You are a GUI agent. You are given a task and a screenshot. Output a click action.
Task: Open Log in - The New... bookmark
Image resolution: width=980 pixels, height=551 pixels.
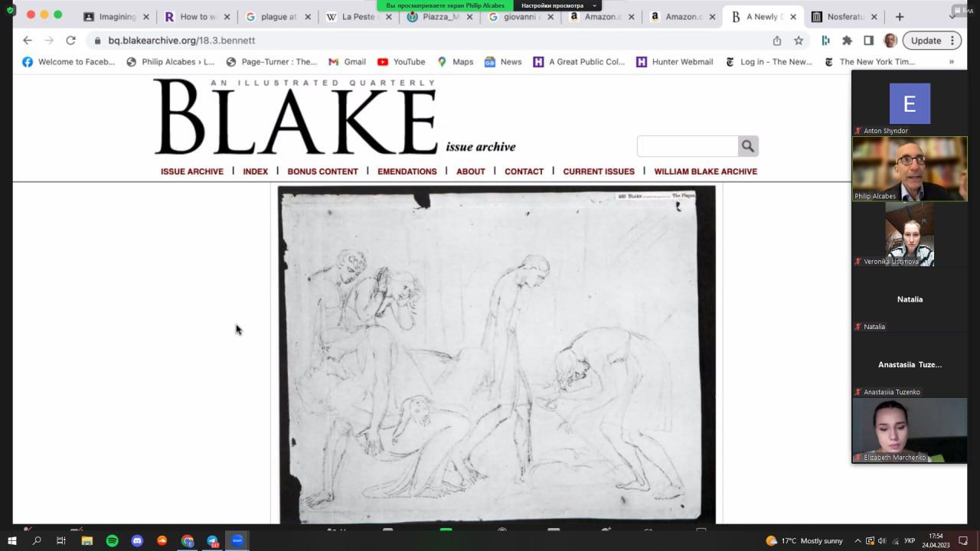pyautogui.click(x=769, y=62)
